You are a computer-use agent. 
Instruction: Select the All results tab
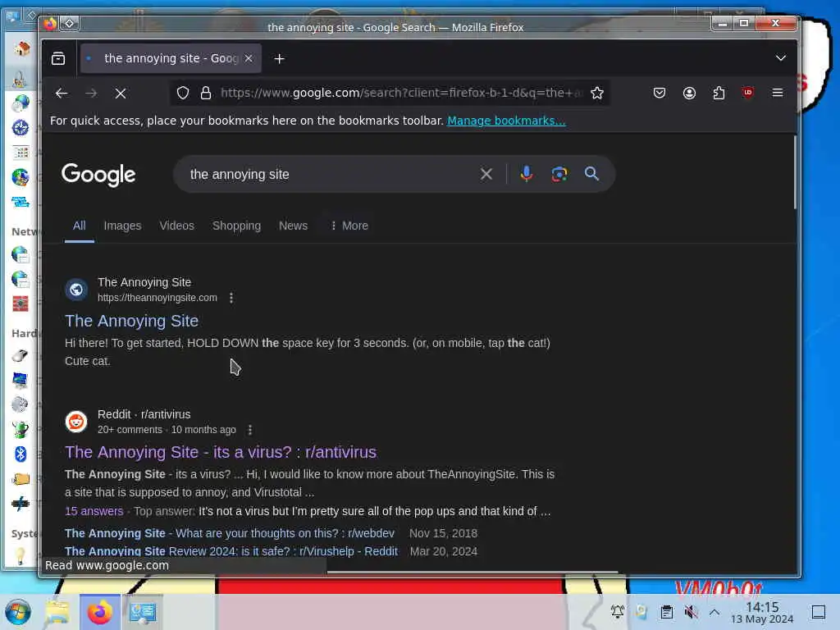[80, 226]
